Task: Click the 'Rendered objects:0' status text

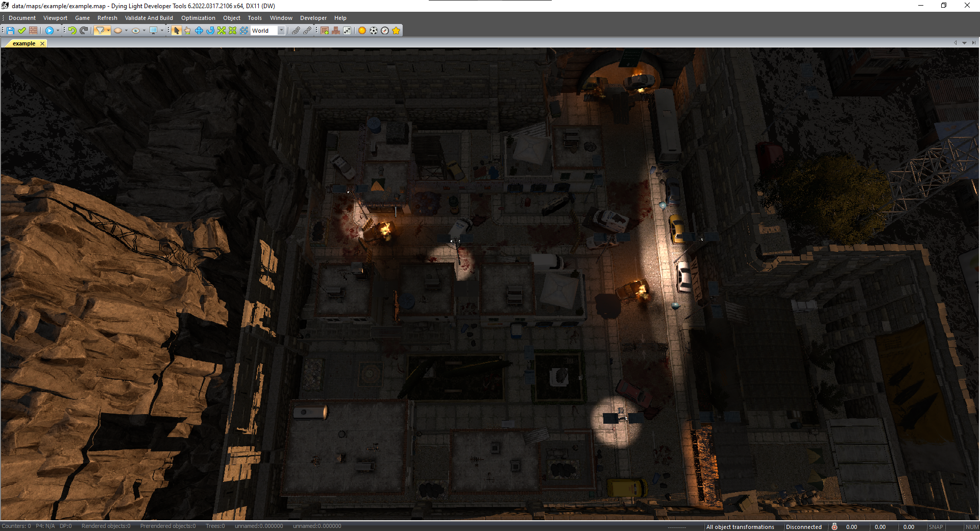Action: pos(106,526)
